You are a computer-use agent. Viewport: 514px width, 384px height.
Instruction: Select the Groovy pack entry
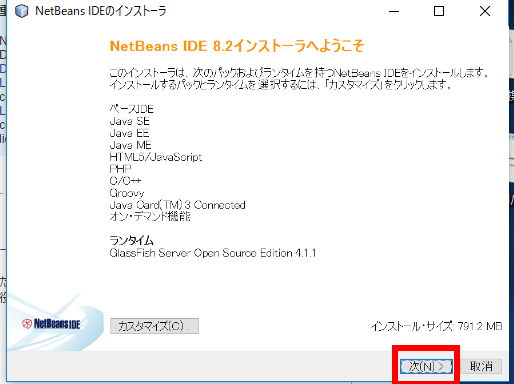pyautogui.click(x=127, y=193)
